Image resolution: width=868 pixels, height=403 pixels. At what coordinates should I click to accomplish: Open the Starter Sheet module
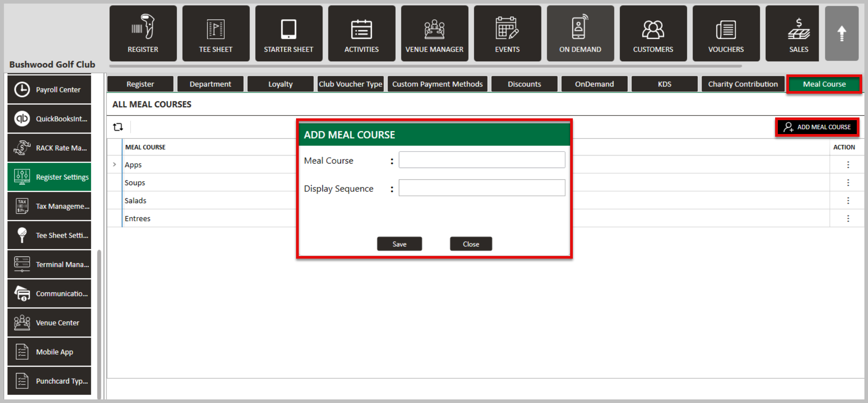pos(288,34)
